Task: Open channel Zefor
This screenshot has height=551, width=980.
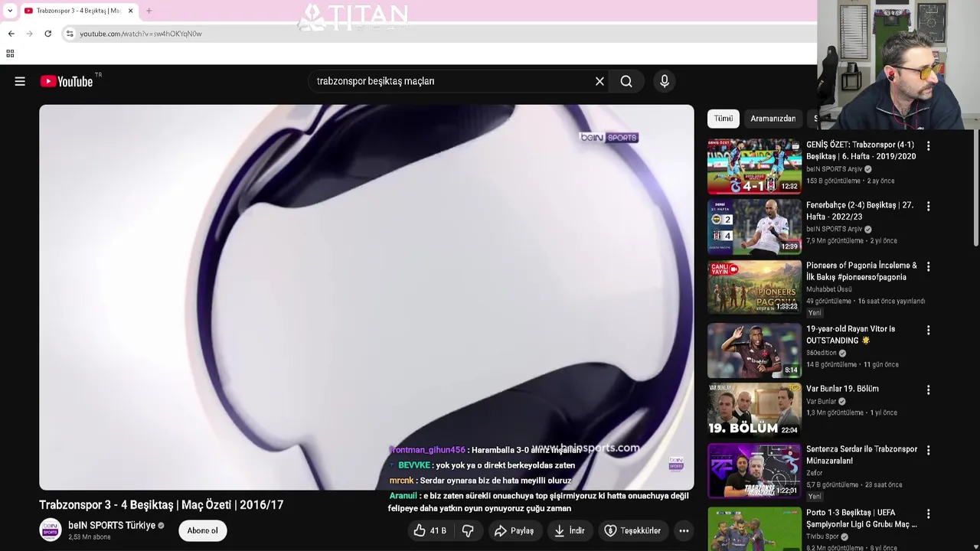Action: (815, 473)
